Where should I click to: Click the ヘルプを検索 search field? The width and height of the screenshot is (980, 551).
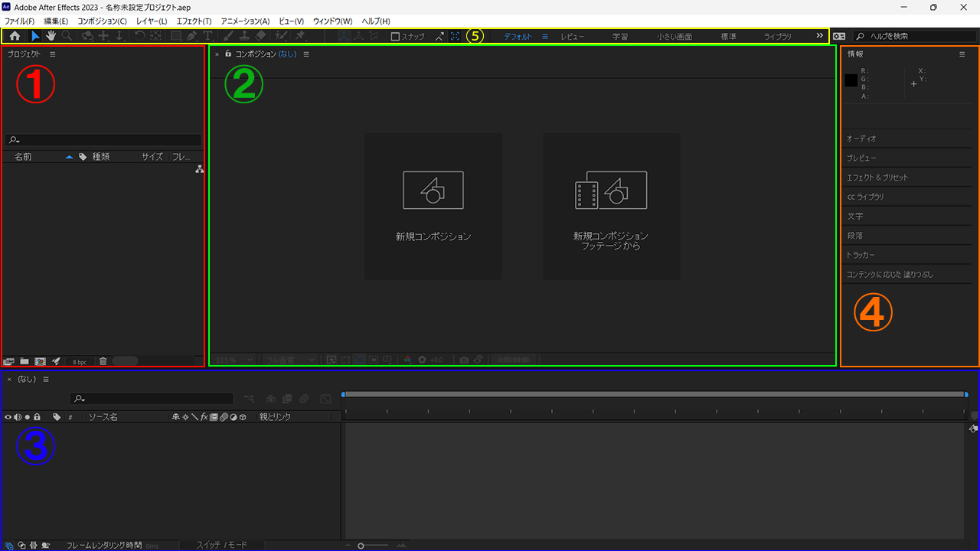(916, 36)
